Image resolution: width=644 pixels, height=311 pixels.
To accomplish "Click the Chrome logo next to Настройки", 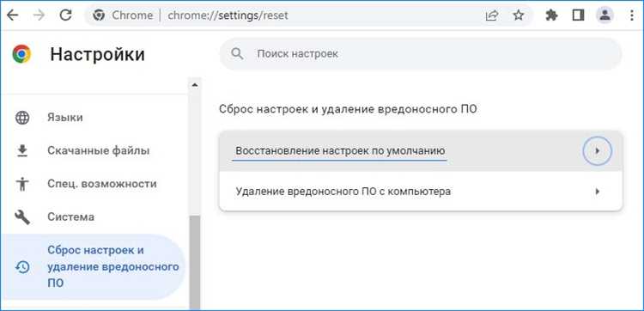I will pos(21,54).
